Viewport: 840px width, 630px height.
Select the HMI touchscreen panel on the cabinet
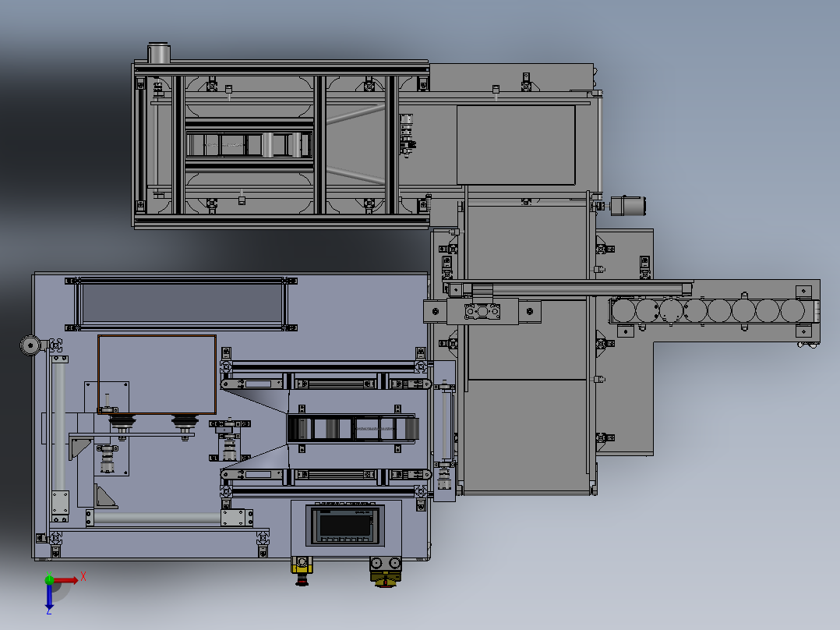point(346,525)
